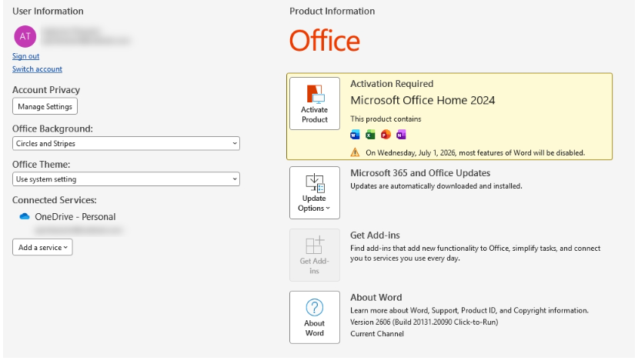Click the Get Add-ins heading text
This screenshot has width=638, height=364.
(375, 235)
